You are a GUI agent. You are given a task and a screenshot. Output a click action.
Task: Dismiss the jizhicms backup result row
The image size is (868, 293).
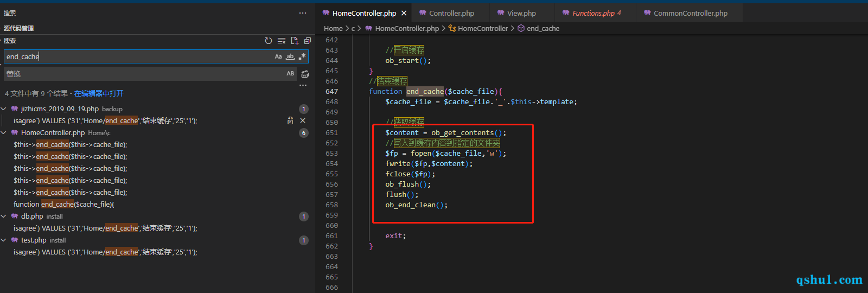(x=303, y=120)
